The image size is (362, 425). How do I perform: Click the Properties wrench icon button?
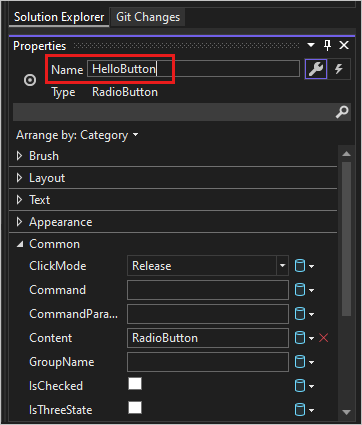[316, 69]
